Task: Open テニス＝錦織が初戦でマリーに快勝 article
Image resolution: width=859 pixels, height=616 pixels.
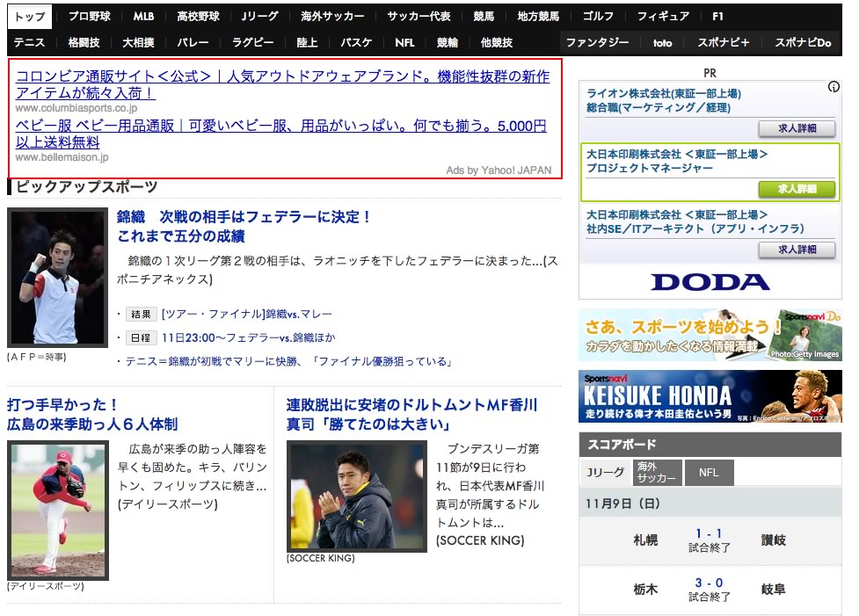Action: tap(288, 361)
